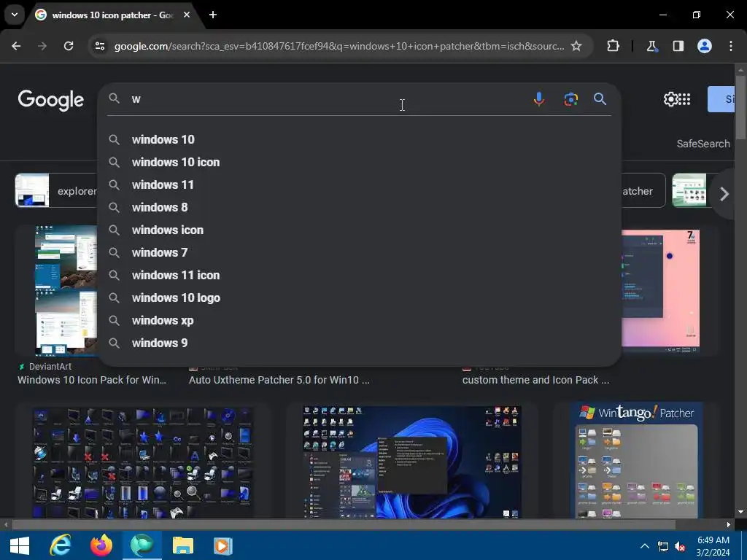Viewport: 747px width, 560px height.
Task: Open the SafeSearch setting
Action: point(703,144)
